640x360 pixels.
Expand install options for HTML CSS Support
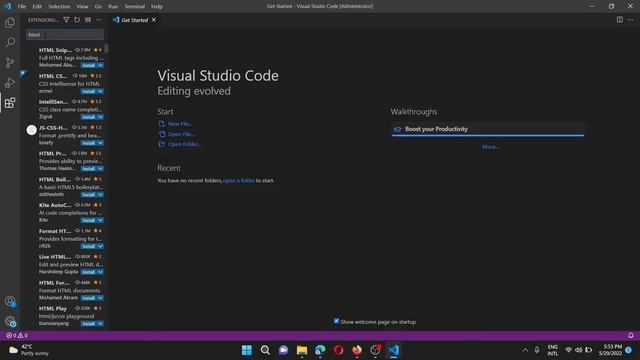100,91
